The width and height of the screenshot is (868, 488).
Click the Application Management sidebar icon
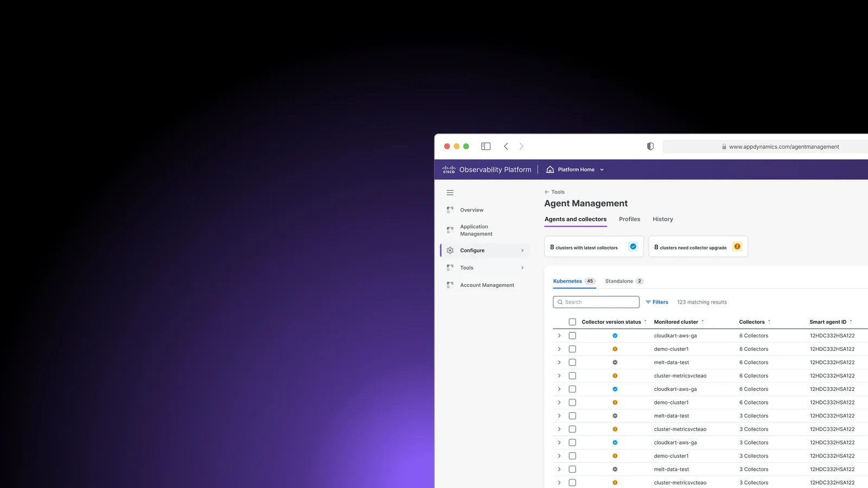[x=450, y=230]
